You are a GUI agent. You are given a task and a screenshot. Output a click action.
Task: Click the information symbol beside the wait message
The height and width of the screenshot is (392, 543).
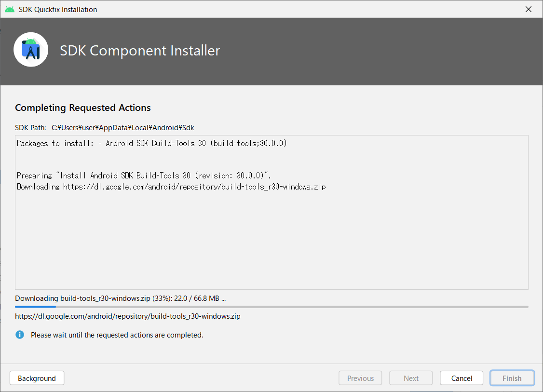19,334
